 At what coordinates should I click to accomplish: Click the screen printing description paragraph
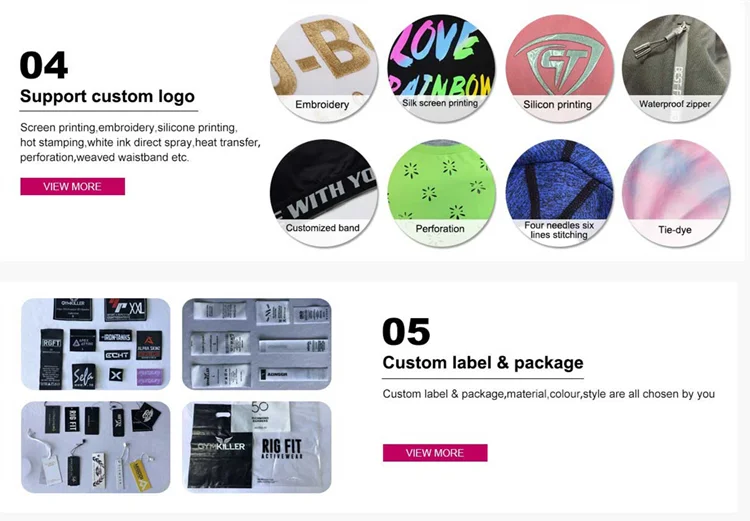tap(140, 143)
